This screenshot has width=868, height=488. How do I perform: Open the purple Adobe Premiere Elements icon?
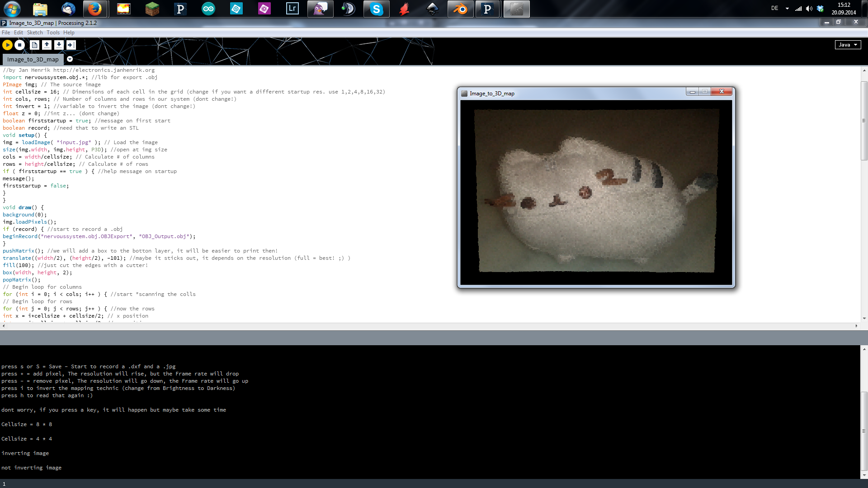(x=264, y=9)
